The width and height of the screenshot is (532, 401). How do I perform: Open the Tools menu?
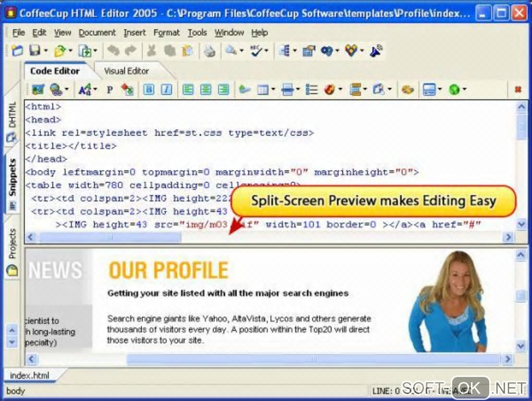197,32
